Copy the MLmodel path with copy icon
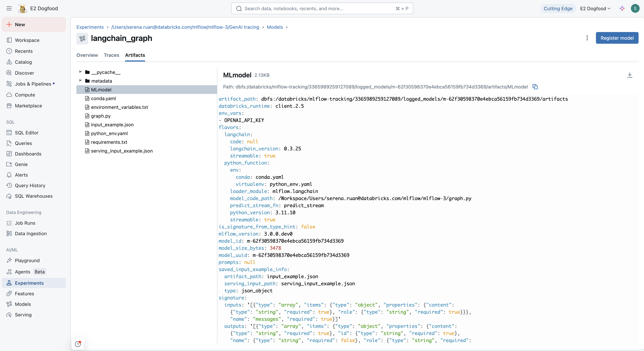The width and height of the screenshot is (644, 351). (x=535, y=87)
